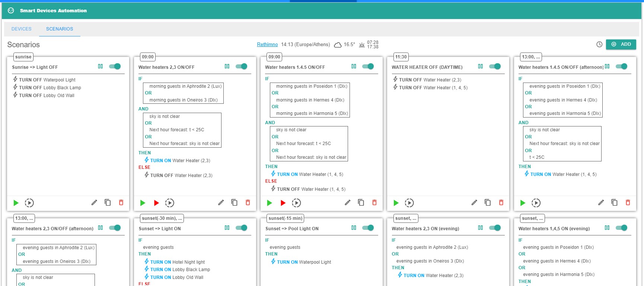
Task: Edit the Water heaters 1.4.5 ON/OFF scenario
Action: (348, 202)
